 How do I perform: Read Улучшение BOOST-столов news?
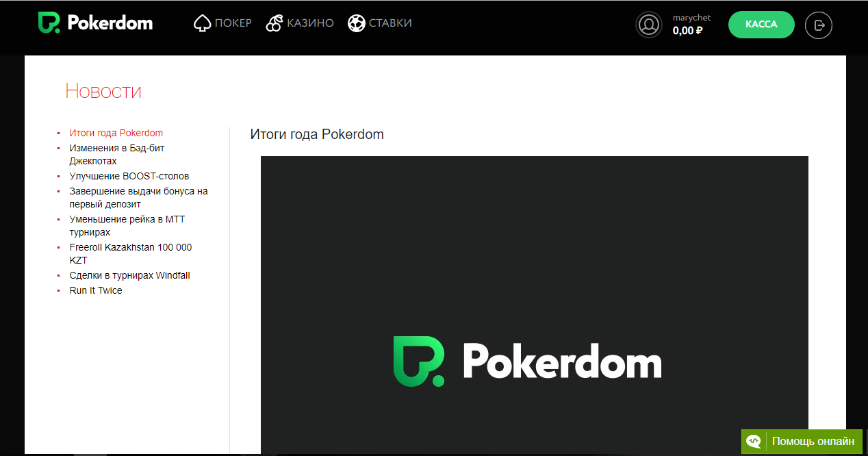[129, 176]
